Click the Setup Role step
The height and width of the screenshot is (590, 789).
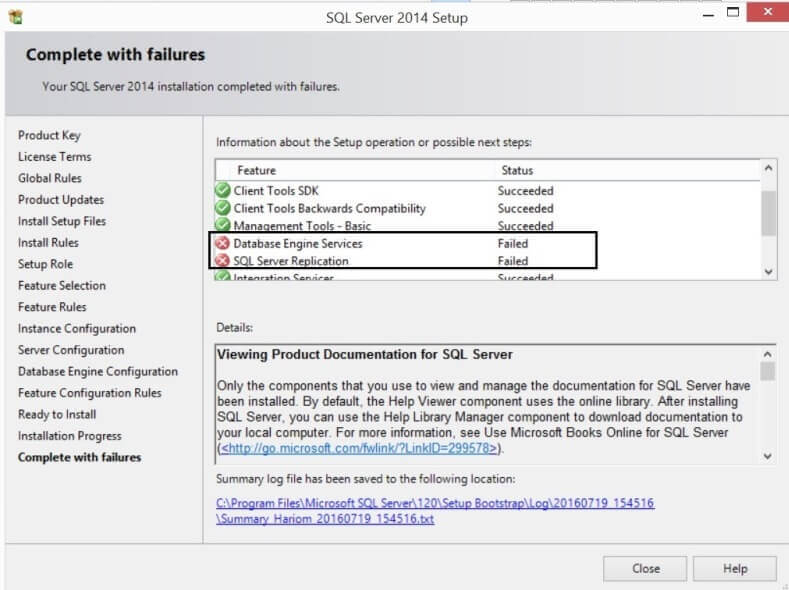tap(45, 264)
